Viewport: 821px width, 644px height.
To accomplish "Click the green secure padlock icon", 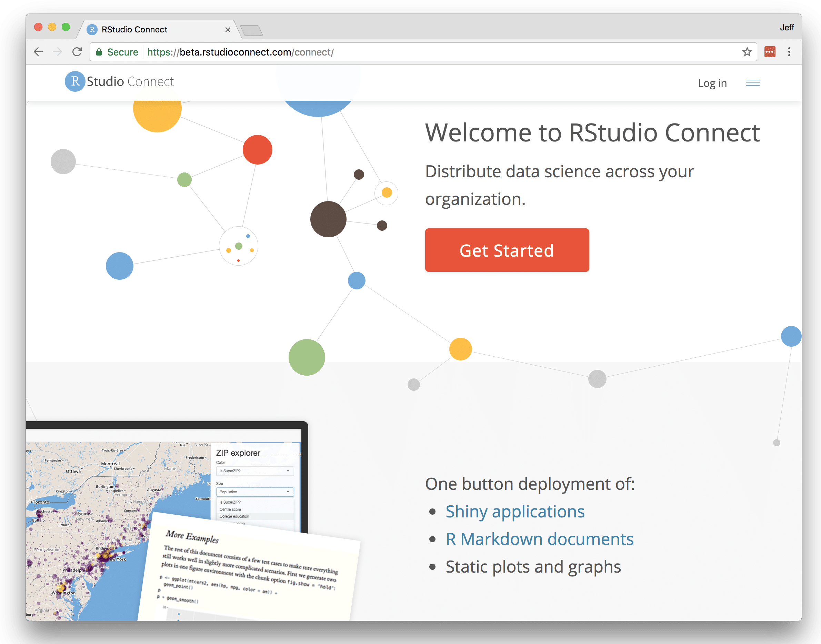I will (99, 52).
